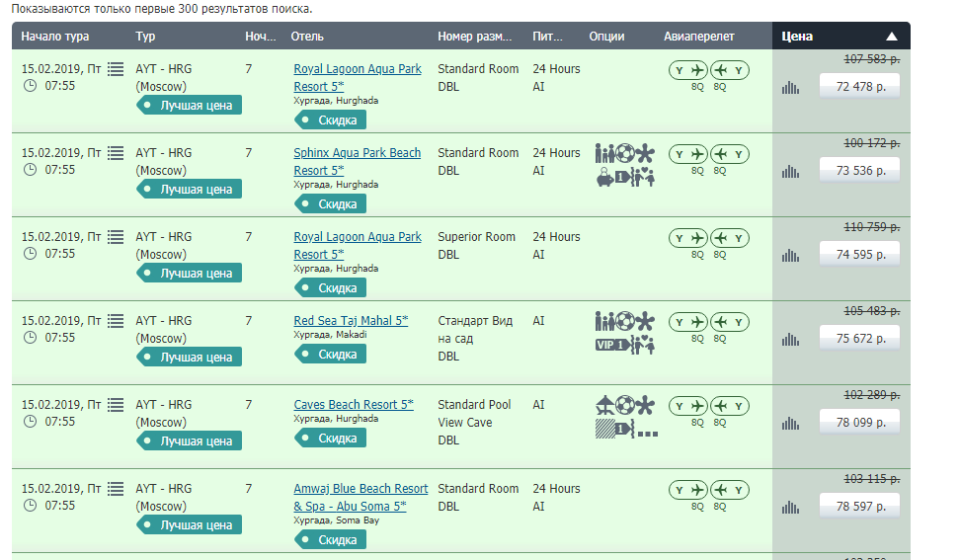The height and width of the screenshot is (560, 960).
Task: Click football option icon in Sphinx Aqua Park row
Action: point(624,152)
